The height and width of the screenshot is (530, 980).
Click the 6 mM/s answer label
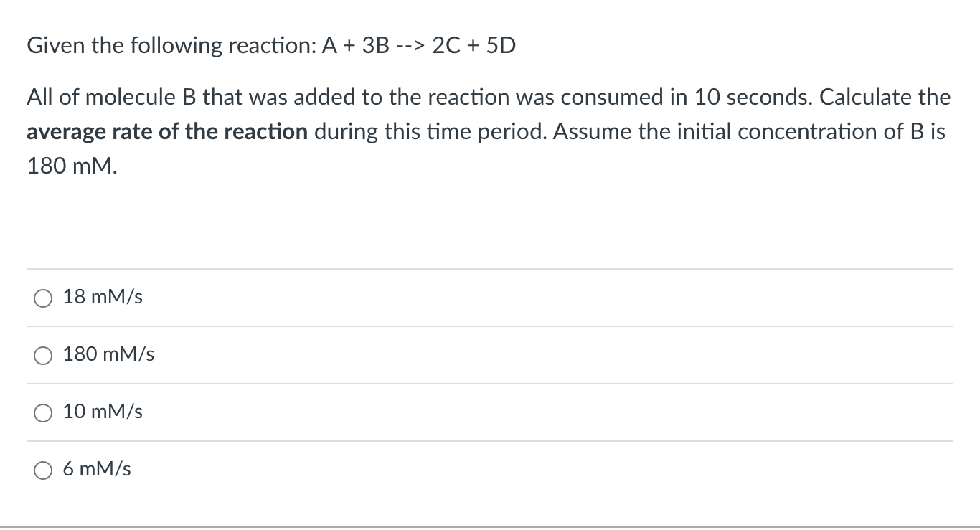pos(97,469)
